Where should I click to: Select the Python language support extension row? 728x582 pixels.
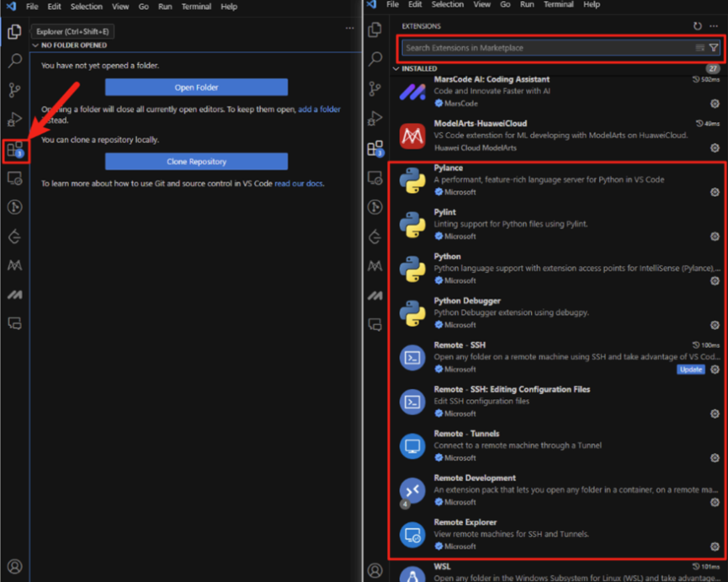558,269
